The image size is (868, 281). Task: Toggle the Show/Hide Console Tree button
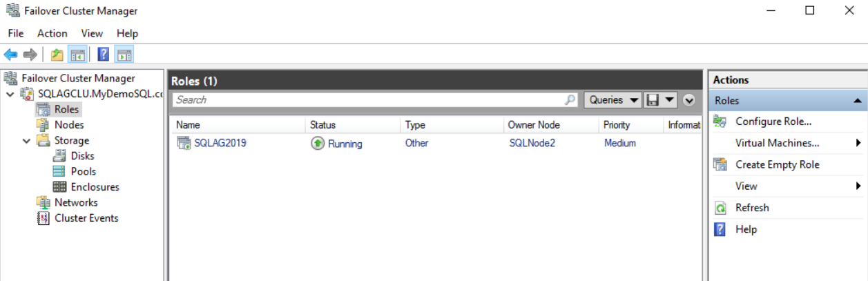coord(77,55)
